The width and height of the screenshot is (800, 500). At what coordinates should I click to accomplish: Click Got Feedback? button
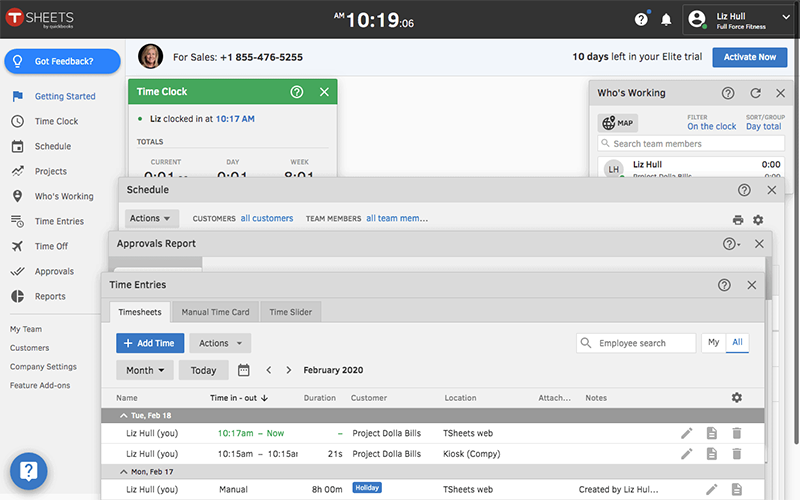(62, 61)
